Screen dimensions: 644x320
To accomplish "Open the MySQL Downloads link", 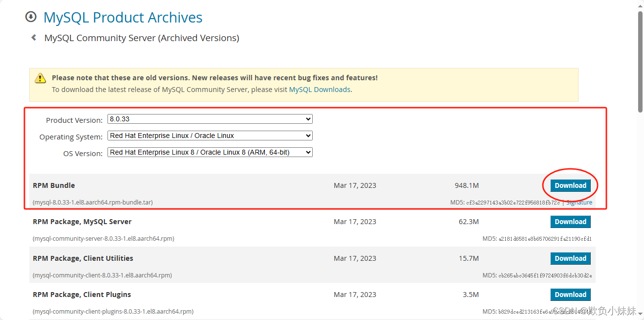I will pyautogui.click(x=320, y=90).
